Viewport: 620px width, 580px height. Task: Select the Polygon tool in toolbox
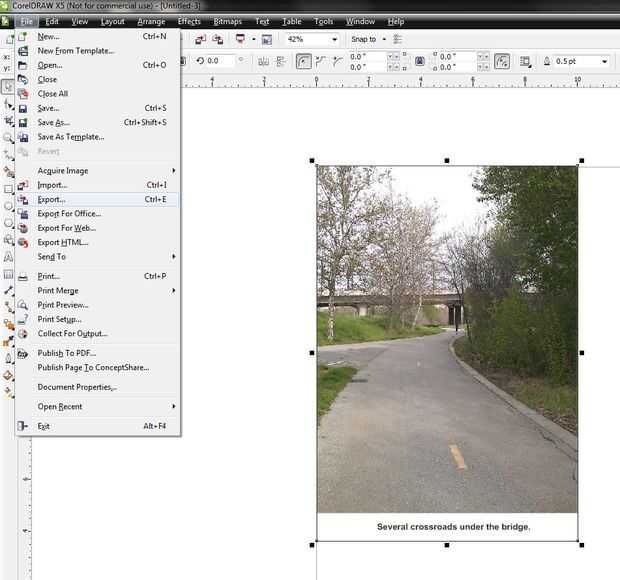point(8,223)
